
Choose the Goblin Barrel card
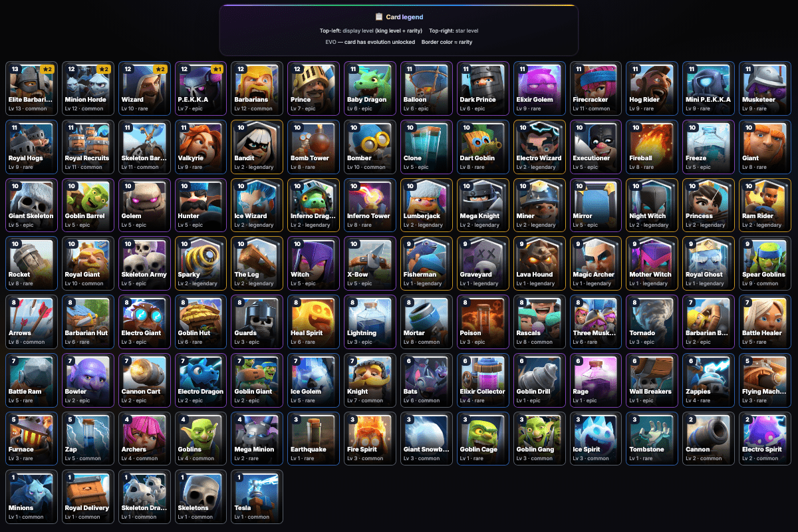point(88,205)
